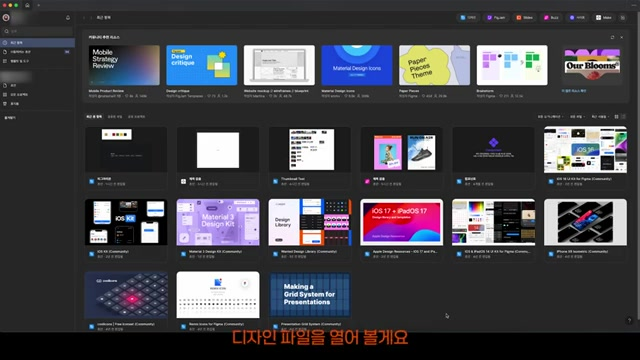Open iOS & iPadOS 14 UI Kit file

493,230
